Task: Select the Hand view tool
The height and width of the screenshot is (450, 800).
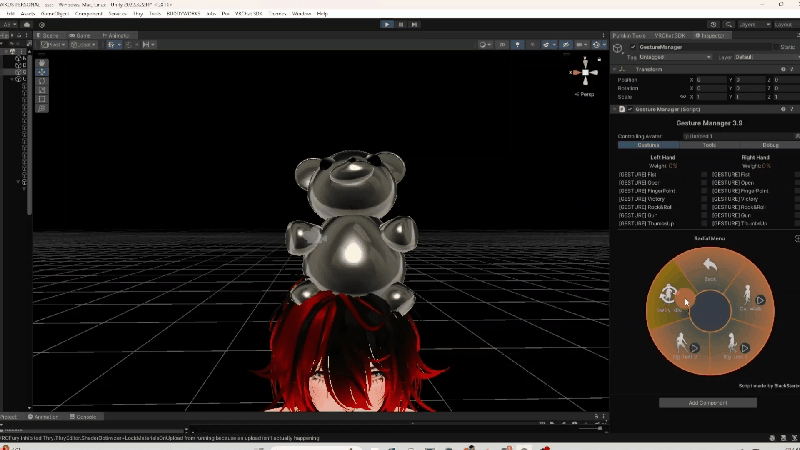Action: [x=42, y=62]
